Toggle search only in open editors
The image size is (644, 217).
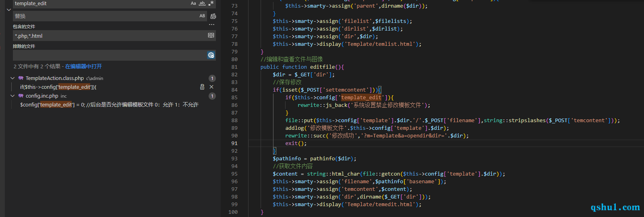tap(211, 36)
